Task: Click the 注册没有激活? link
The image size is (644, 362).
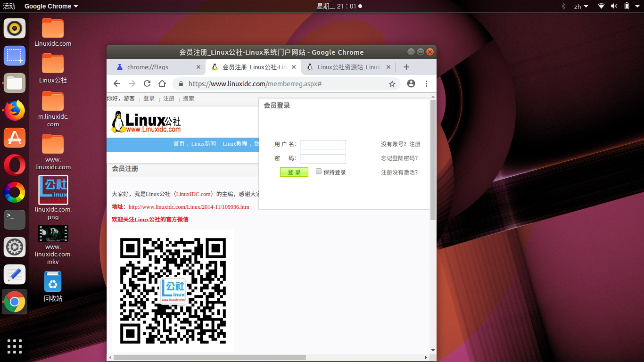Action: pyautogui.click(x=399, y=173)
